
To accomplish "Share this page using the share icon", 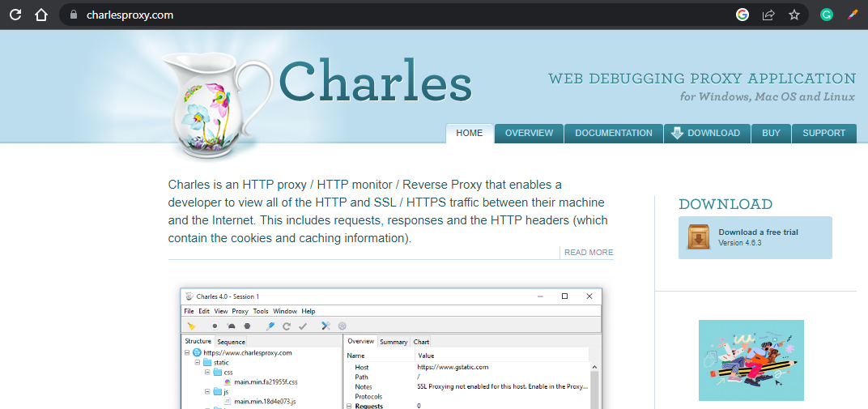I will pyautogui.click(x=768, y=15).
